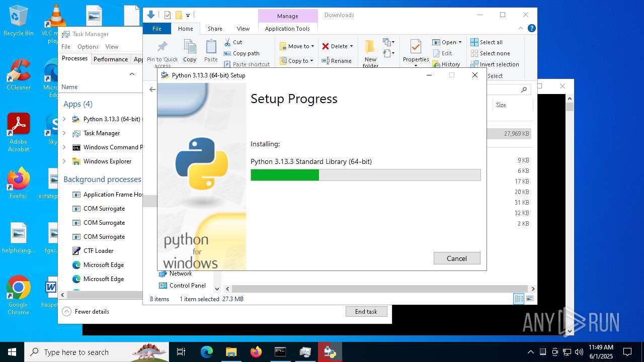Open the Firefox desktop icon
The width and height of the screenshot is (644, 362).
(18, 184)
